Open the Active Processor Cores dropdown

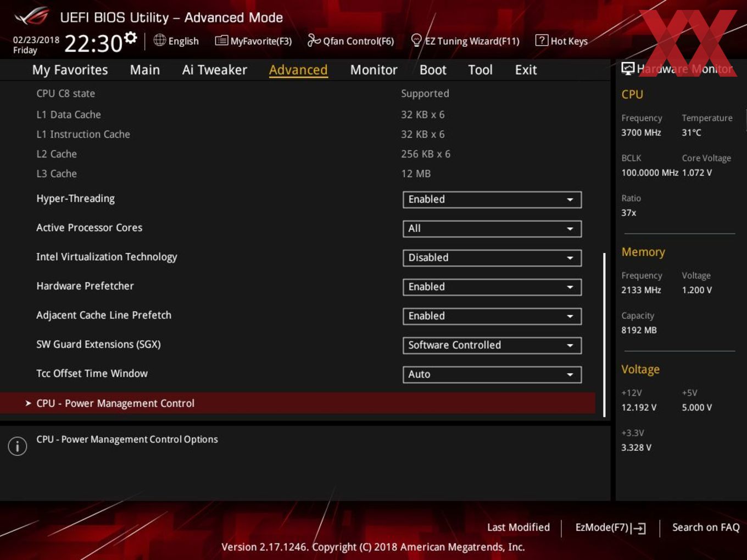[492, 228]
